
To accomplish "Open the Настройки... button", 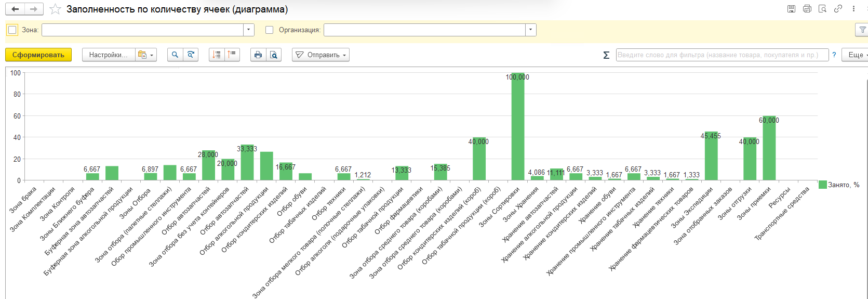I will tap(108, 55).
